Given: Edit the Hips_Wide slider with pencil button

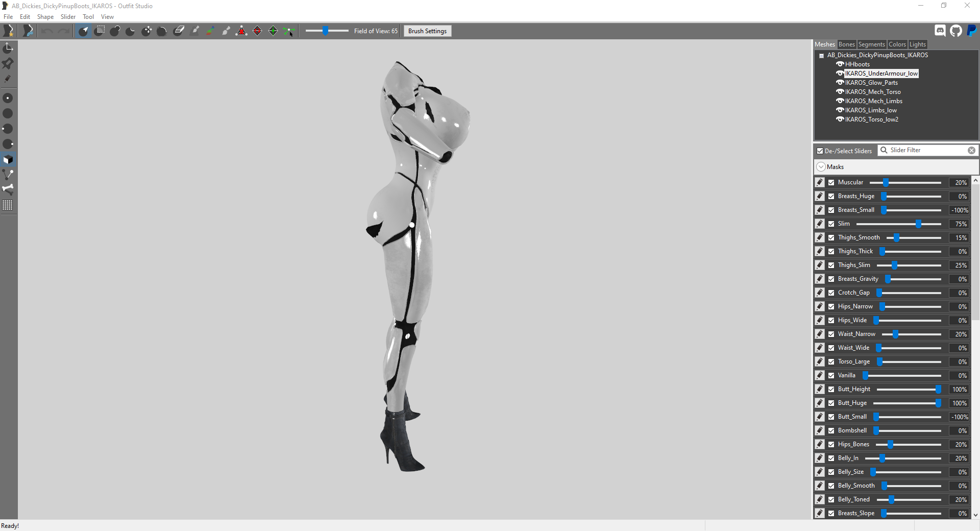Looking at the screenshot, I should [x=820, y=320].
